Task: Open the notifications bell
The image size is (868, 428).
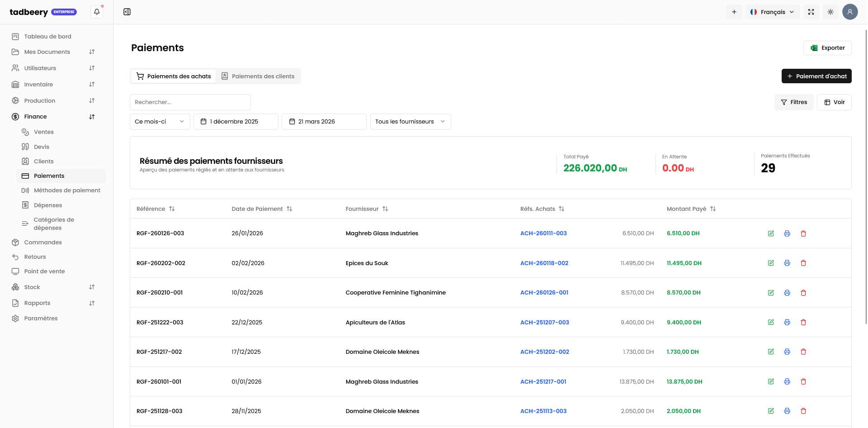Action: (x=97, y=12)
